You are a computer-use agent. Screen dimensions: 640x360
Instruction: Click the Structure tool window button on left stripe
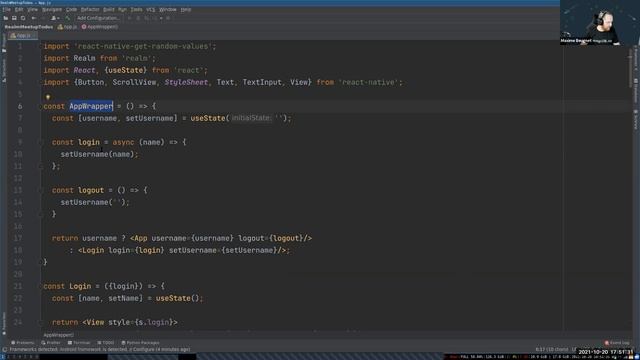(x=4, y=70)
